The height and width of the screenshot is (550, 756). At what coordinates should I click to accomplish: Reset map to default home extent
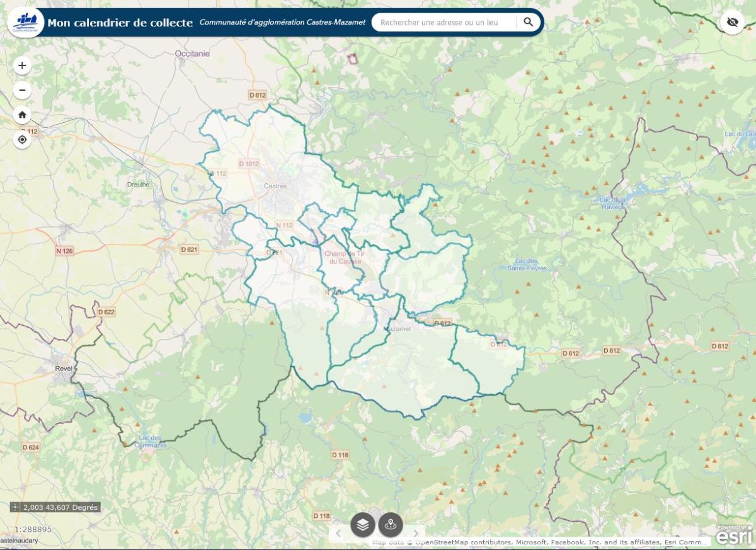22,115
